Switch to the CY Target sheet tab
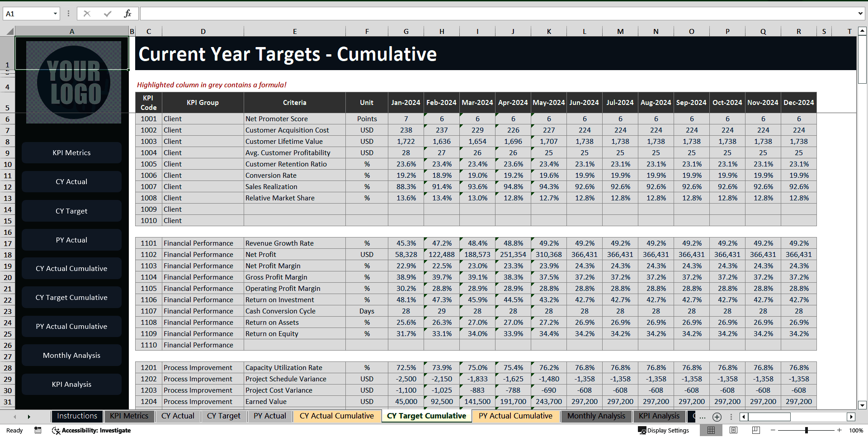Viewport: 868px width, 437px height. tap(224, 416)
